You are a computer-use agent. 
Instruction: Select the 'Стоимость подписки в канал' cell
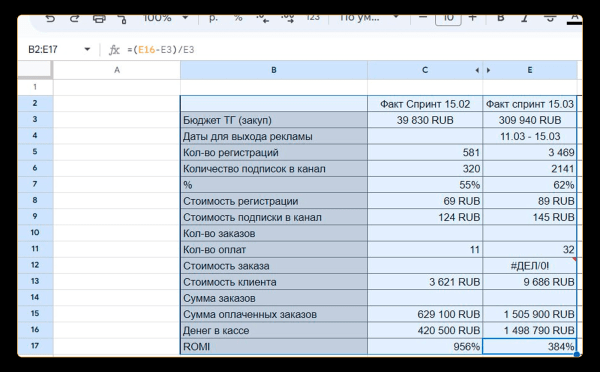coord(274,217)
